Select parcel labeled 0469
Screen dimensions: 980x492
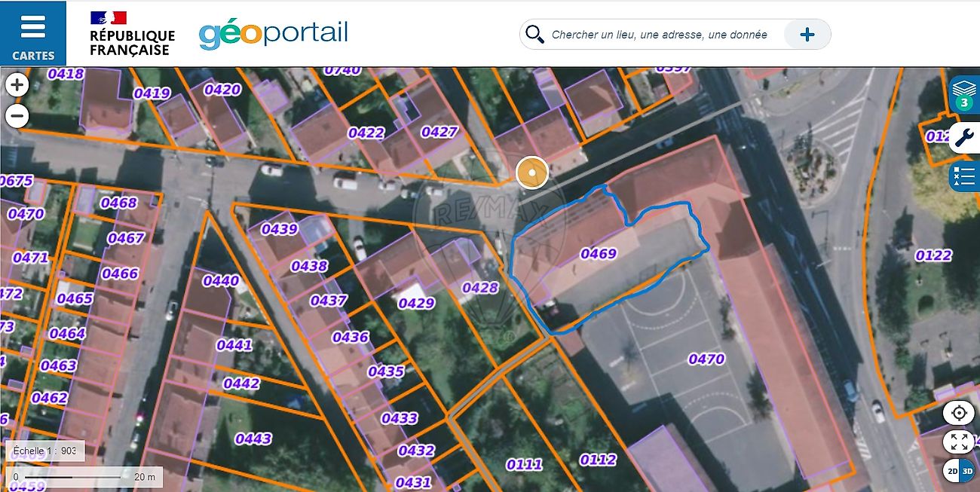pyautogui.click(x=598, y=254)
